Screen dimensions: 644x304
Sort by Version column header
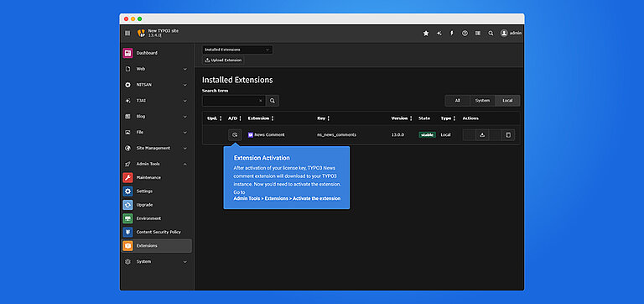pyautogui.click(x=402, y=118)
